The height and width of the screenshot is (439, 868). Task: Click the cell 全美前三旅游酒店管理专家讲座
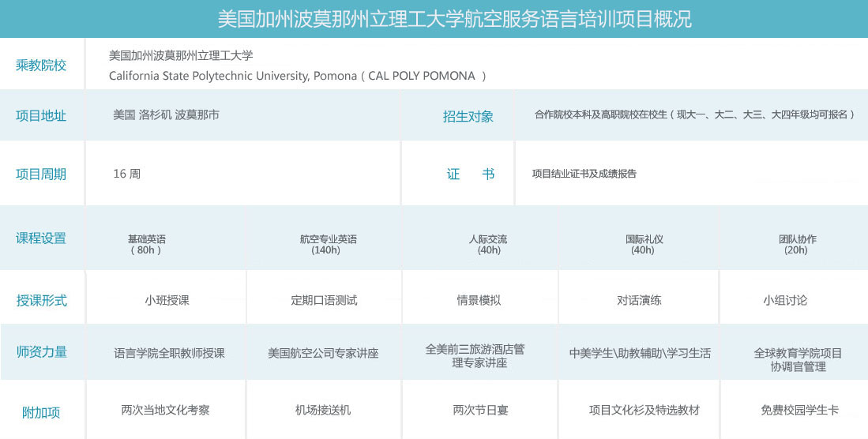coord(475,356)
